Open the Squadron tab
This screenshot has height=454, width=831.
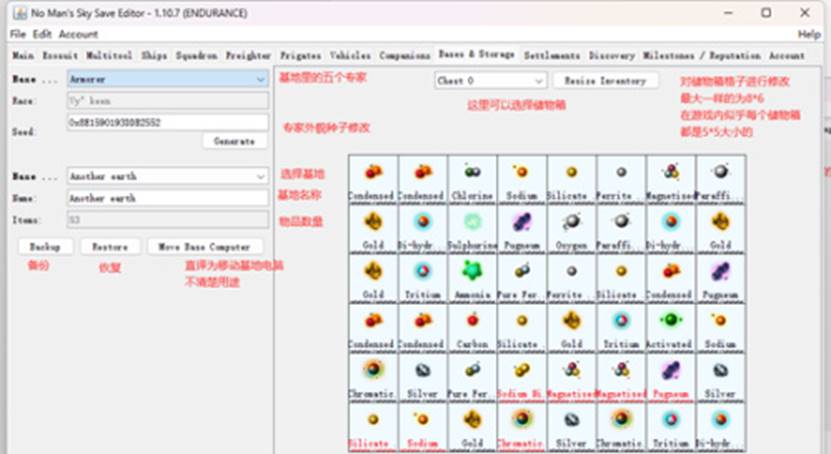click(x=196, y=55)
